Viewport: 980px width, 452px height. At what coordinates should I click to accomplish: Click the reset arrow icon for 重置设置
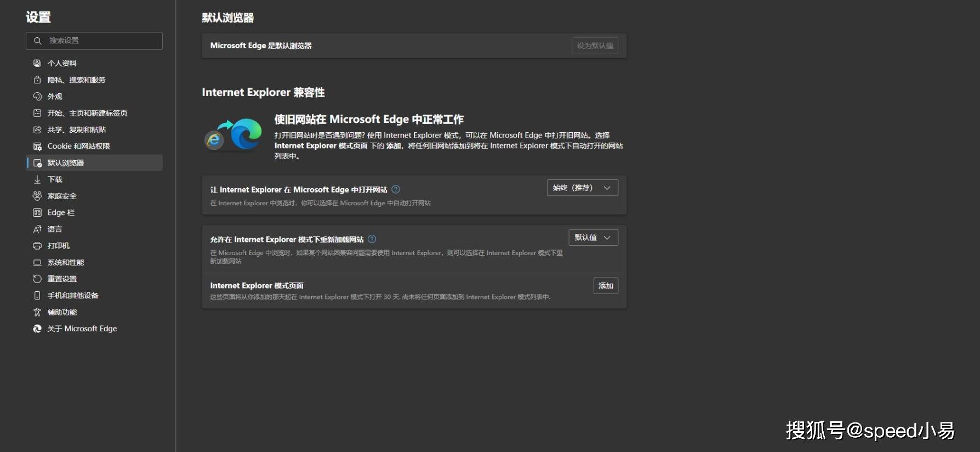(37, 279)
